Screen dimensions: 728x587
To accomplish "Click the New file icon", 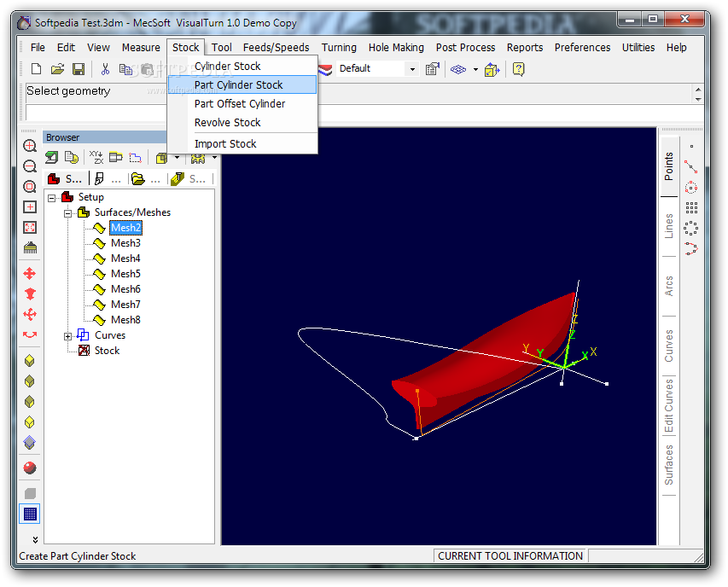I will [x=36, y=69].
